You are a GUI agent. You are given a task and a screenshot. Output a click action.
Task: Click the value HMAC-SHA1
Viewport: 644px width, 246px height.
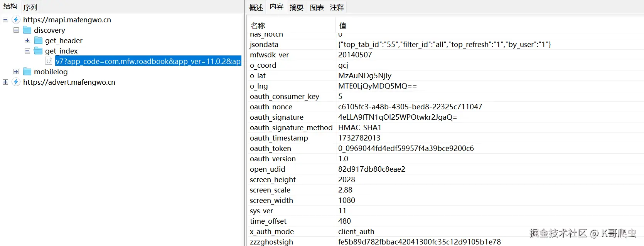[360, 127]
